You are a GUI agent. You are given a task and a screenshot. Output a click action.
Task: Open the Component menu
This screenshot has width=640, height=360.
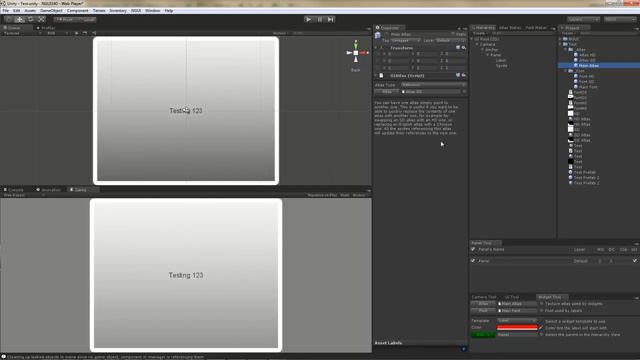click(x=77, y=11)
